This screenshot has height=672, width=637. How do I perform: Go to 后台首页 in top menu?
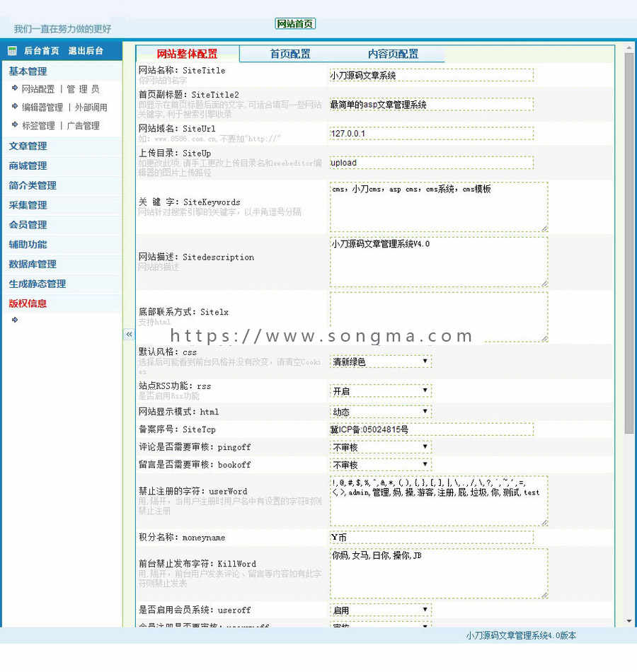42,50
